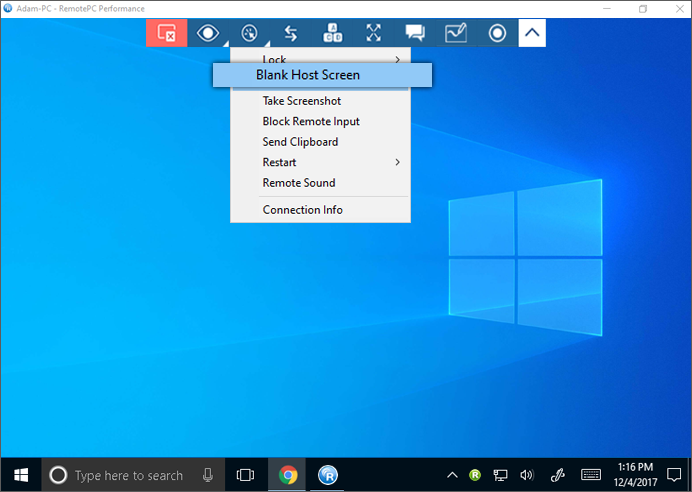Click the remote Windows Start button
The image size is (692, 492).
pos(20,475)
